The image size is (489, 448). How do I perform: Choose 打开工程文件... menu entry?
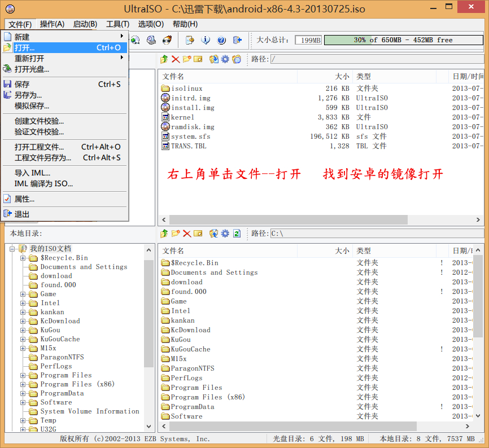[x=65, y=147]
